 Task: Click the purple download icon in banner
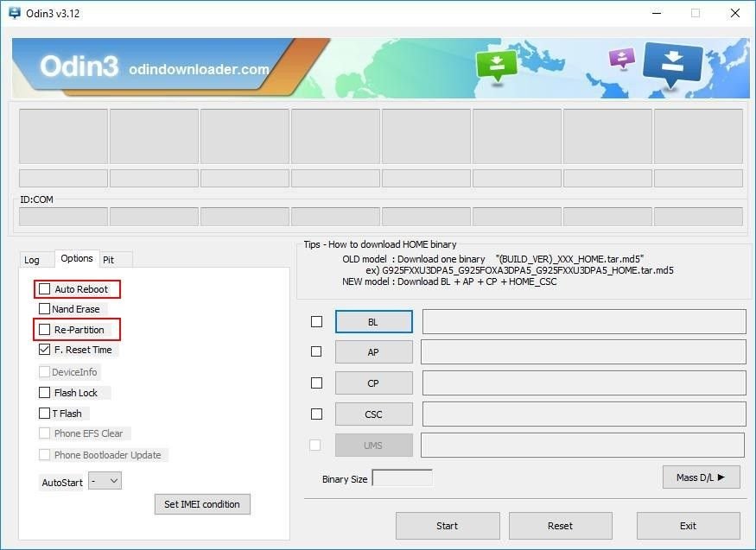pos(622,58)
